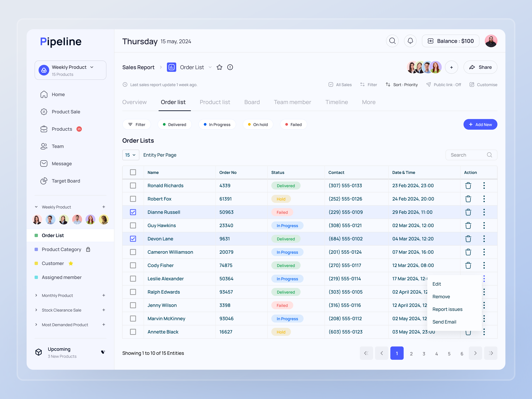Expand the Most Demanded Product group
The image size is (532, 399).
36,325
